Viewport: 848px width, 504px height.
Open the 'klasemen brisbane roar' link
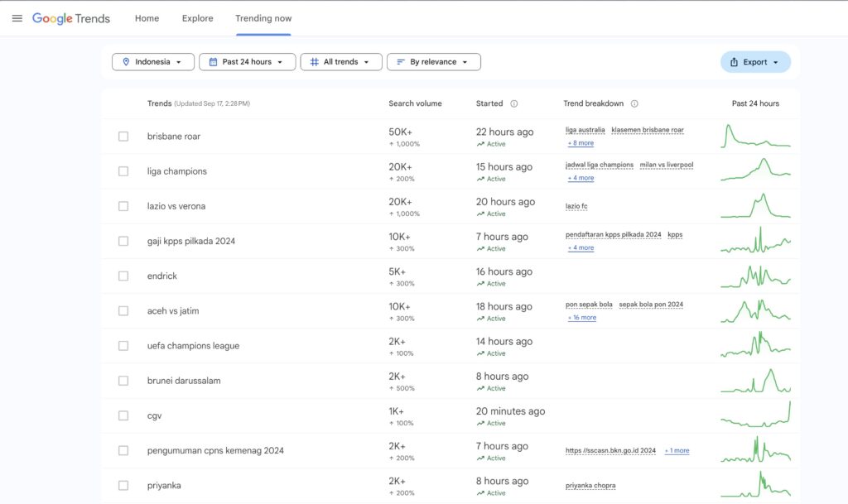click(648, 130)
